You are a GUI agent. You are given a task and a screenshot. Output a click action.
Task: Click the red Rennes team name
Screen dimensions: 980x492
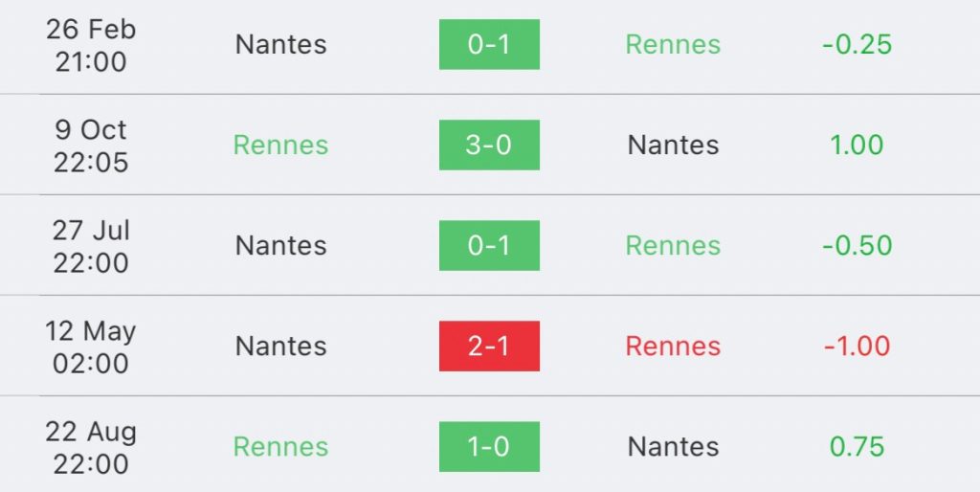673,347
